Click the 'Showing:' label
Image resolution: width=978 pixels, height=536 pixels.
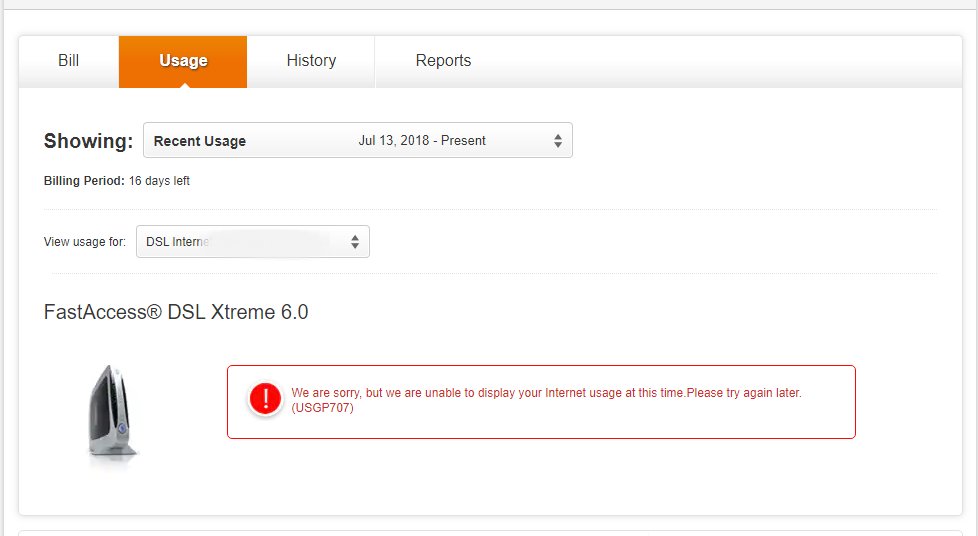pos(89,141)
